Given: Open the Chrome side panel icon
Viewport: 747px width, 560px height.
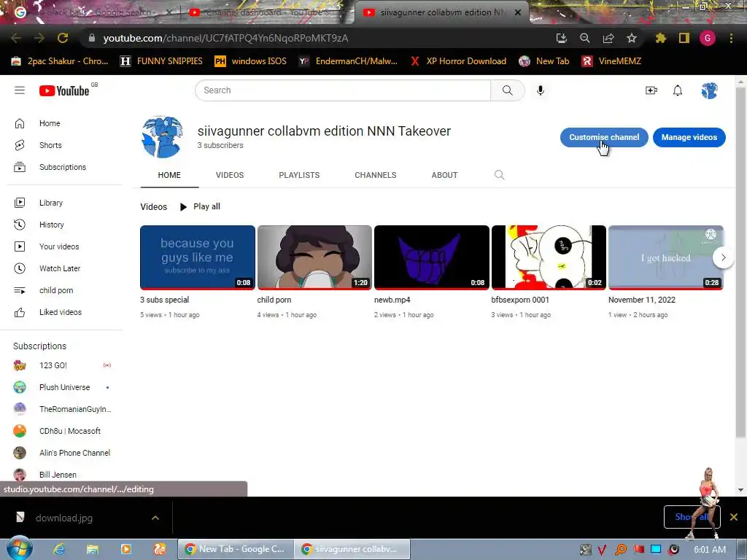Looking at the screenshot, I should 684,38.
